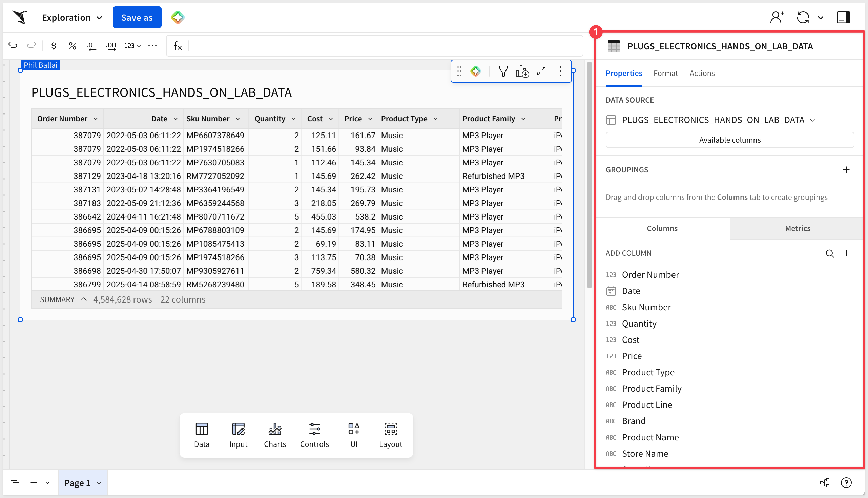Expand table to fullscreen with arrows icon

pyautogui.click(x=541, y=71)
